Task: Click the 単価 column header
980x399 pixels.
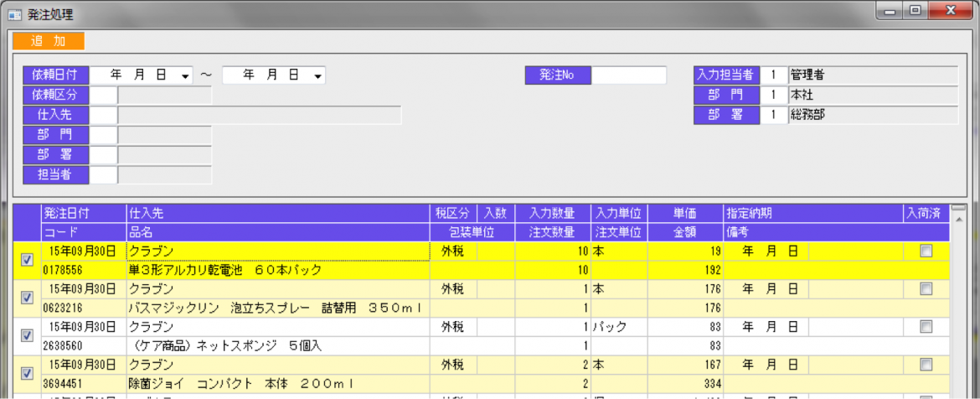Action: coord(684,213)
